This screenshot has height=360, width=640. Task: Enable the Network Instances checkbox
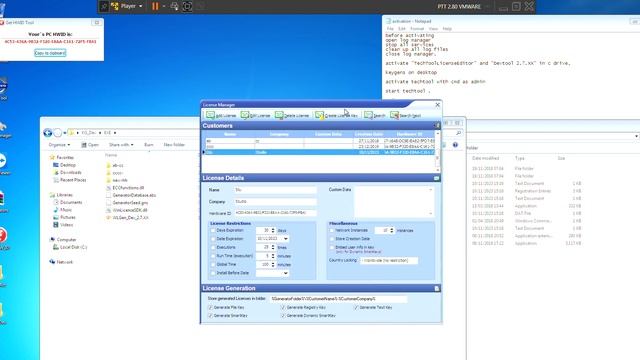click(331, 230)
